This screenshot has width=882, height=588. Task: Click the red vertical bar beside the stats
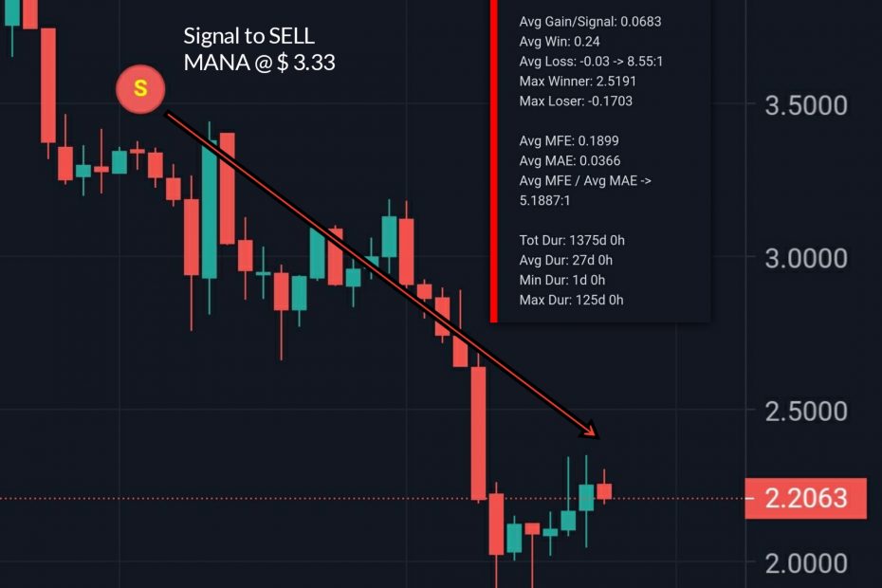tap(494, 161)
